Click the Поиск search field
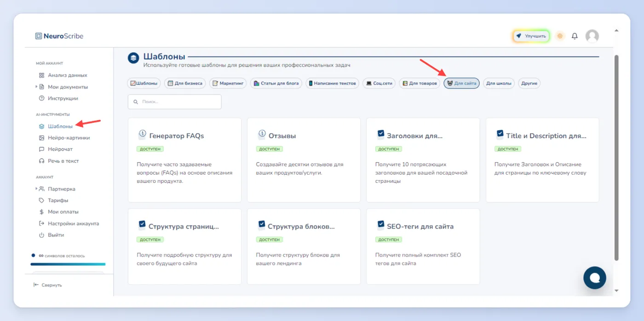The image size is (644, 321). 174,102
